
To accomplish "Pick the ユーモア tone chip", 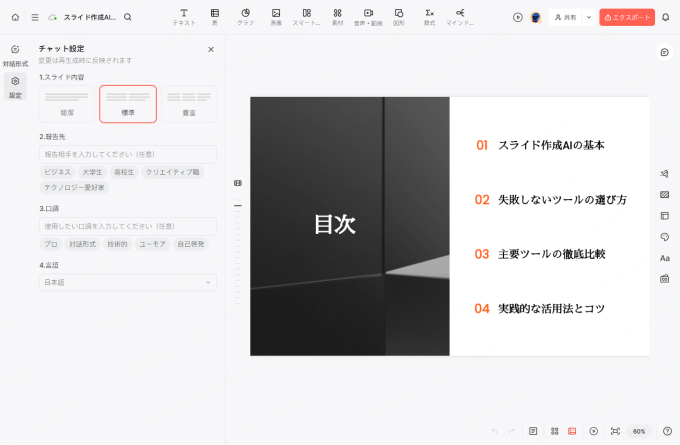I will [x=152, y=244].
